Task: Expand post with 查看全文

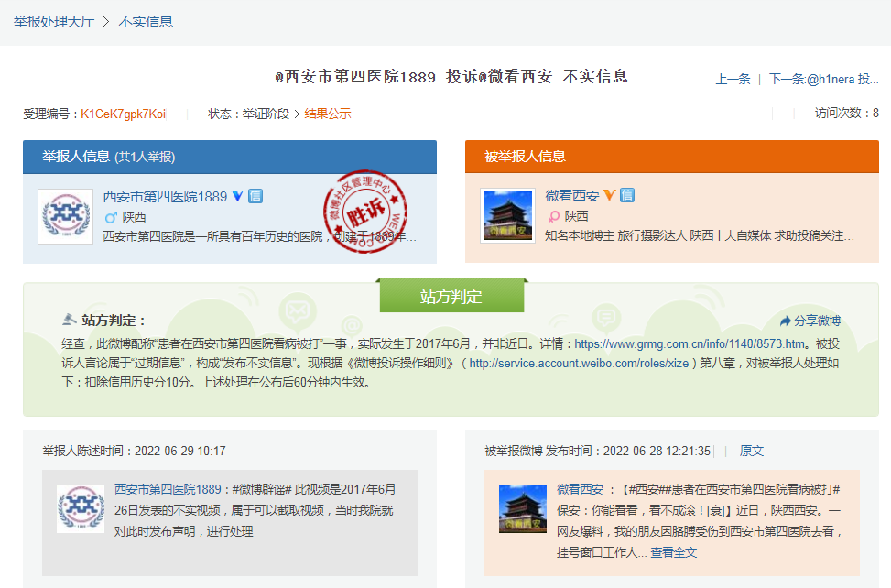Action: (x=674, y=552)
